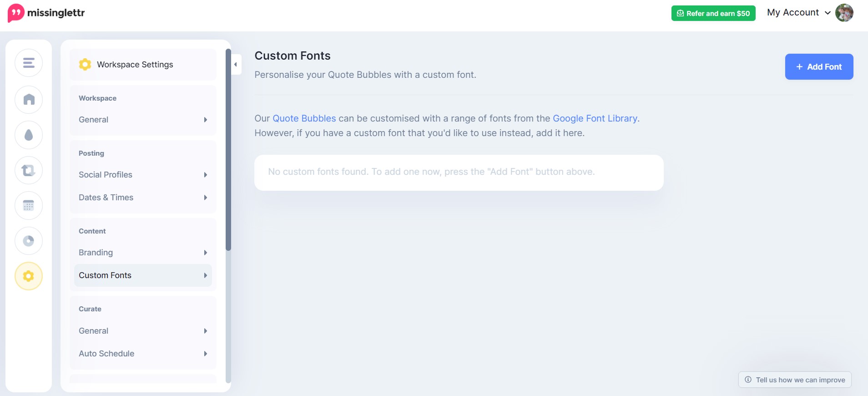Viewport: 868px width, 396px height.
Task: Open Branding settings
Action: 143,253
